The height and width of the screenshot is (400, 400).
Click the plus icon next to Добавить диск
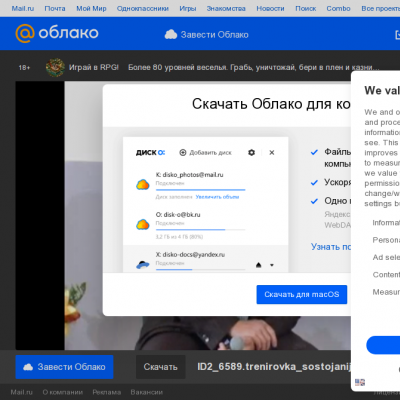pyautogui.click(x=183, y=152)
